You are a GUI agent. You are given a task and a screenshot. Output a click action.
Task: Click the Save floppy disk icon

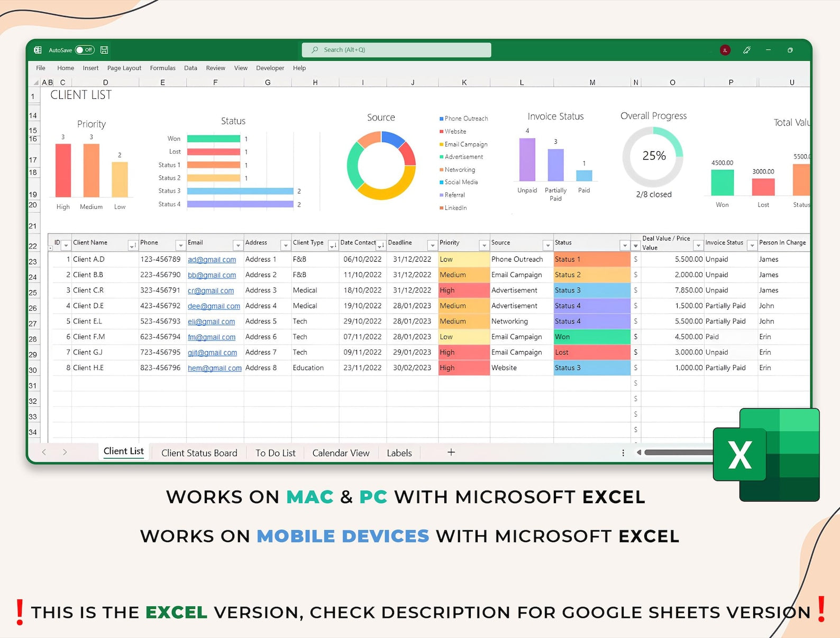point(104,50)
